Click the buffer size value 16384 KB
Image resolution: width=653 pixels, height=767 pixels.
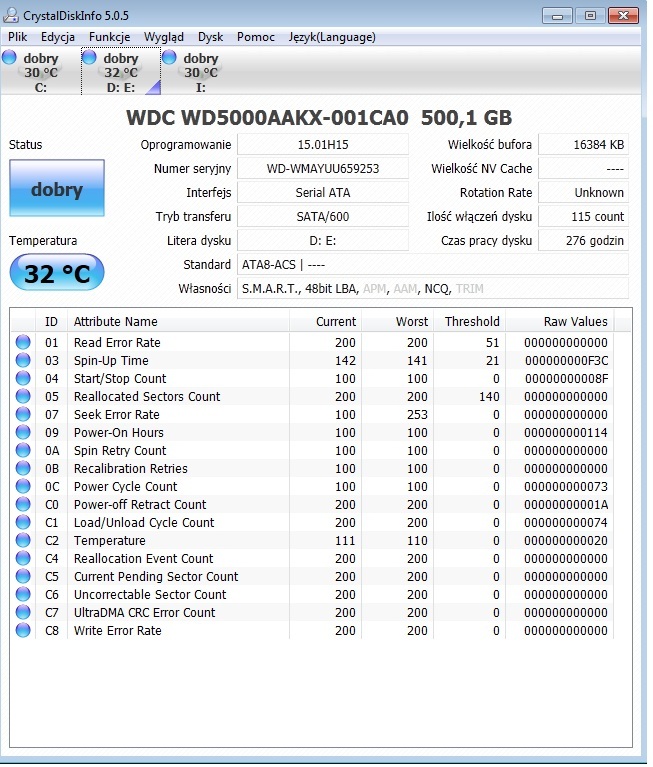(x=584, y=145)
